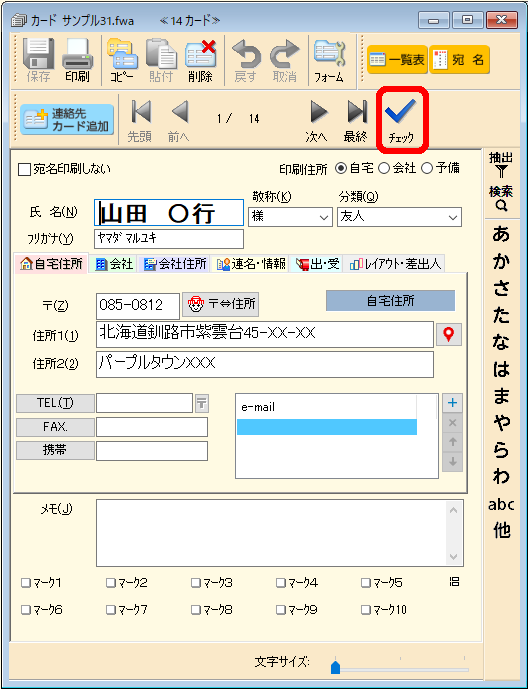Switch to the 会社住所 tab
The image size is (528, 689).
(175, 264)
